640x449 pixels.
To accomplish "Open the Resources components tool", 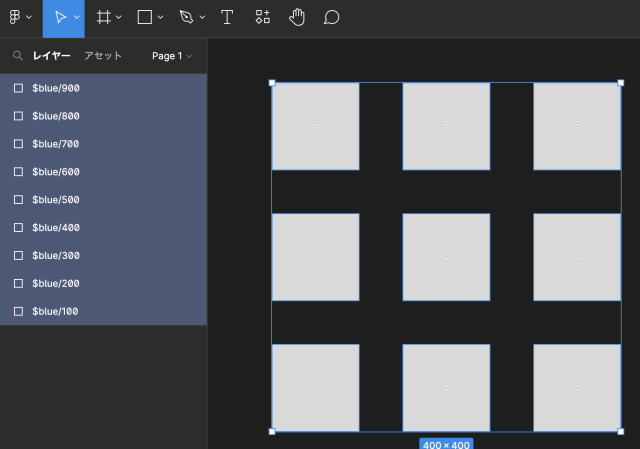I will [x=262, y=17].
